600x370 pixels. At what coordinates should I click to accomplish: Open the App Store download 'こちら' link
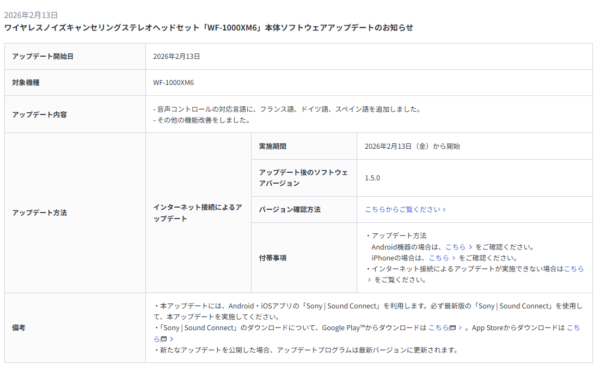click(x=573, y=328)
